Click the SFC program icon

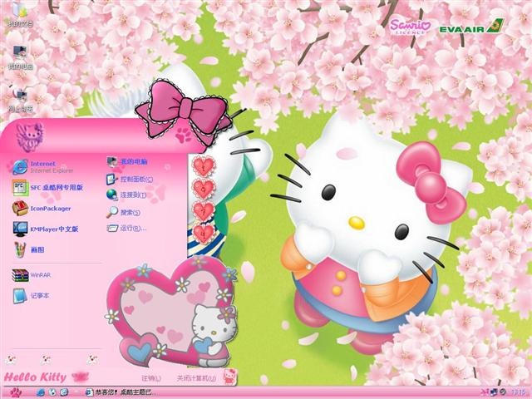(20, 188)
